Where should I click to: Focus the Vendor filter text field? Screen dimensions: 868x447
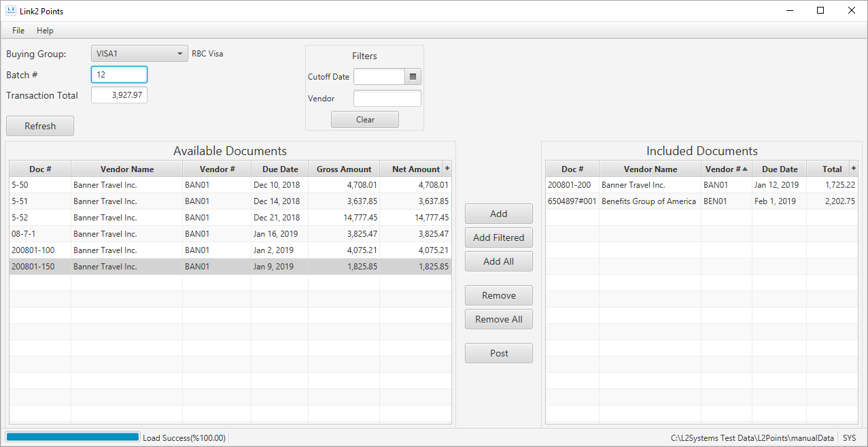point(387,99)
